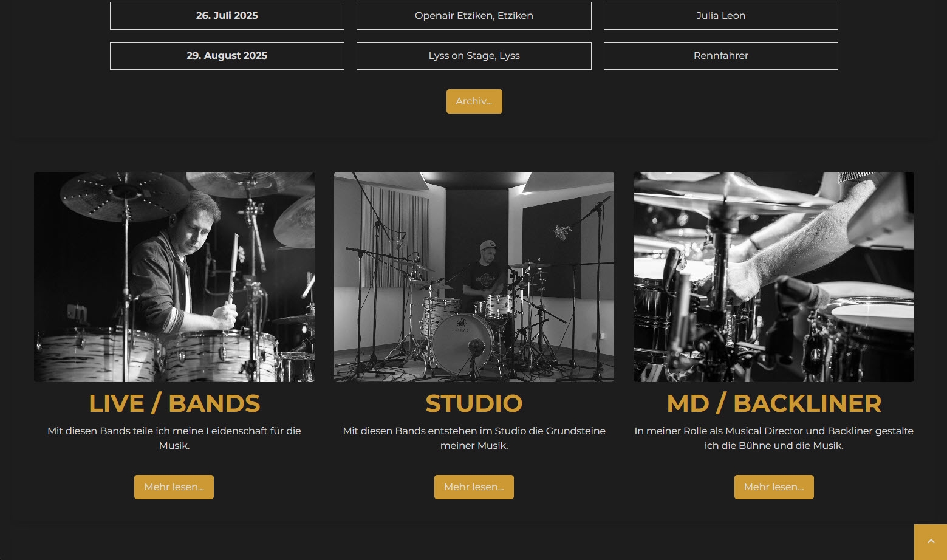The width and height of the screenshot is (947, 560).
Task: Click the 29. August 2025 date box
Action: 227,56
